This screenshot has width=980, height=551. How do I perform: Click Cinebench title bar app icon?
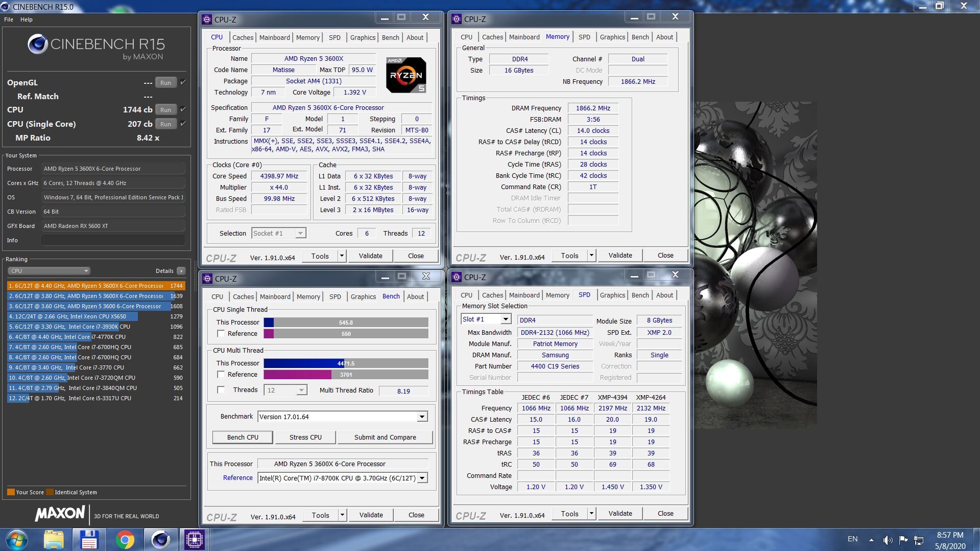(x=5, y=7)
